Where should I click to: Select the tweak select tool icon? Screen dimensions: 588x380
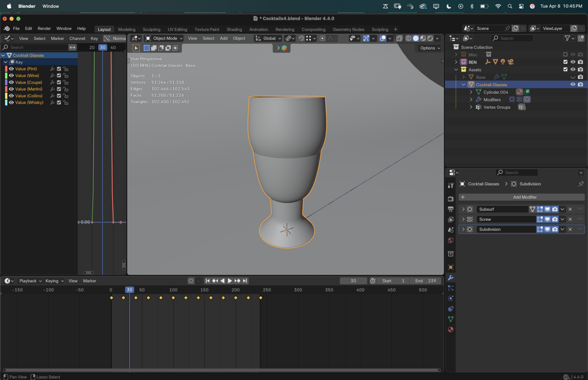tap(136, 48)
